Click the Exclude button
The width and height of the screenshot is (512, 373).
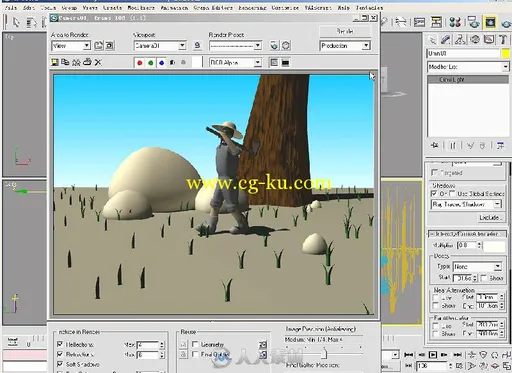pyautogui.click(x=490, y=218)
